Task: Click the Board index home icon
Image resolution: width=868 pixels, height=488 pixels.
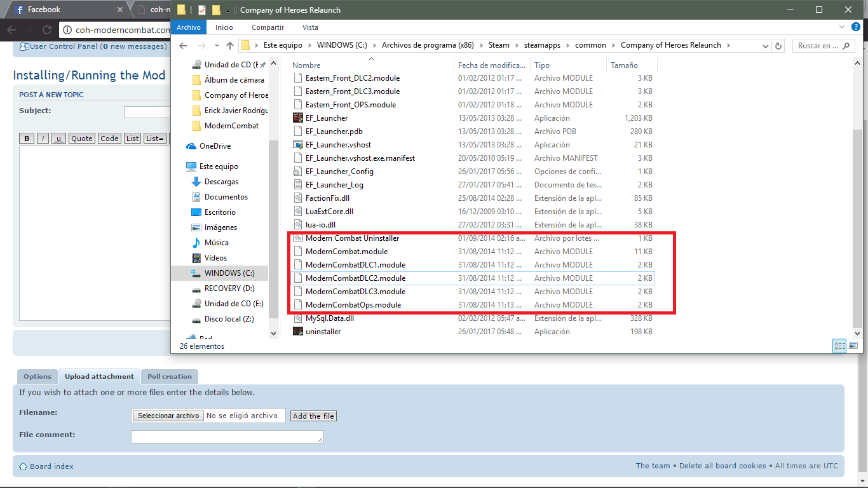Action: click(x=24, y=466)
